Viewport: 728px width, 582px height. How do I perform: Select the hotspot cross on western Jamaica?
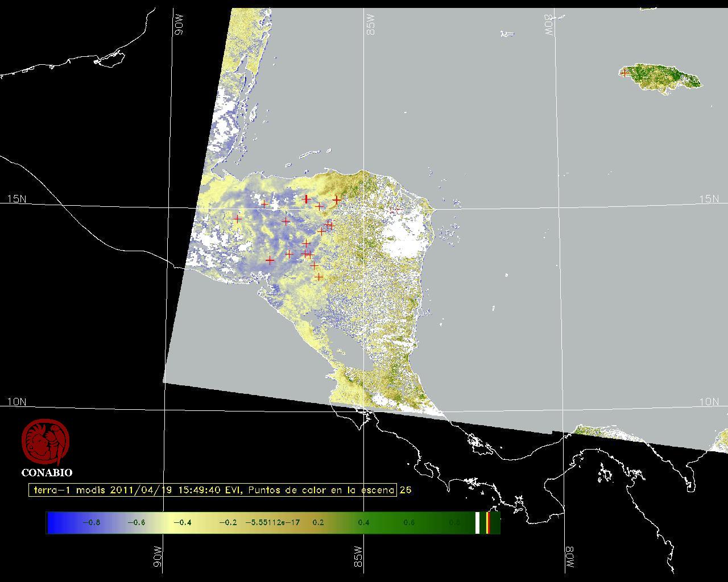[624, 73]
